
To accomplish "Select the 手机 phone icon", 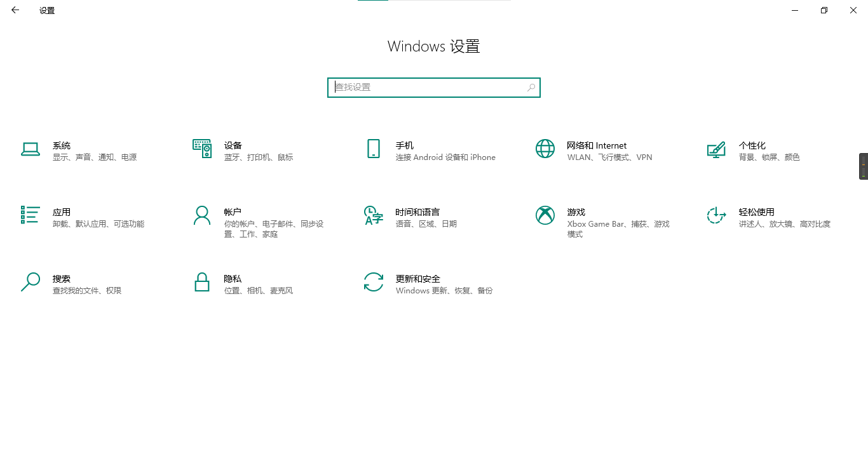I will [x=374, y=149].
